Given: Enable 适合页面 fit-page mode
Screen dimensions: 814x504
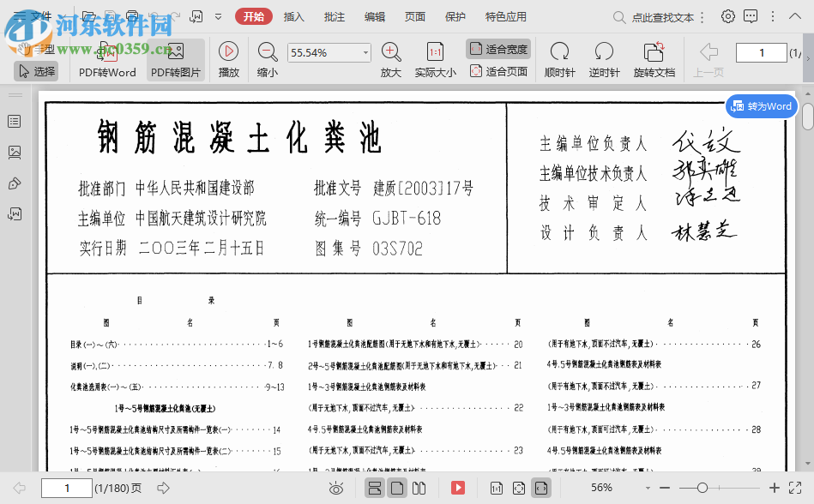Looking at the screenshot, I should (x=501, y=70).
